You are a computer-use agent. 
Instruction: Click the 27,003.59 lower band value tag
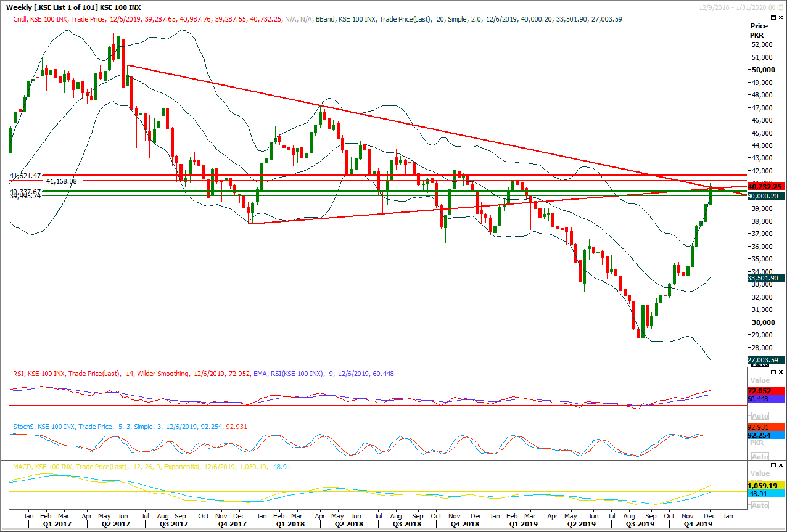click(765, 360)
